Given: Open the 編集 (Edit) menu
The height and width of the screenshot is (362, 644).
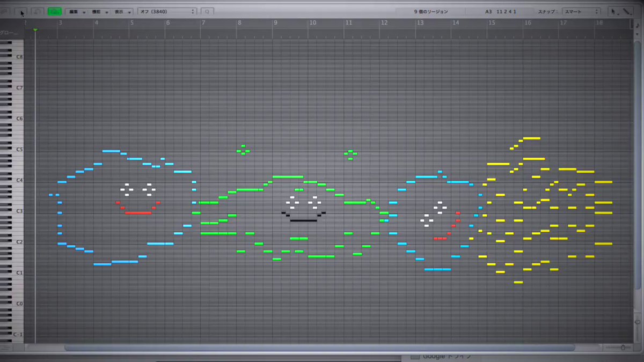Looking at the screenshot, I should coord(76,11).
